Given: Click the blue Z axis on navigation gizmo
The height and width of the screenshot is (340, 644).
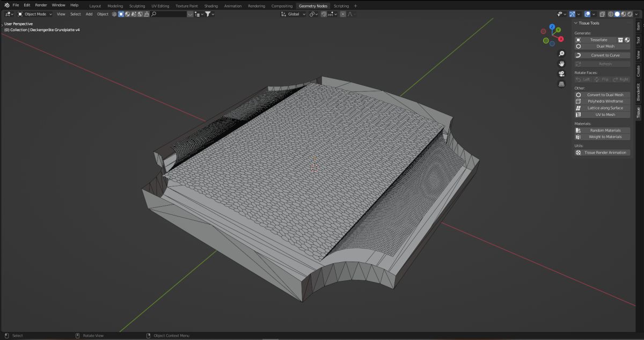Looking at the screenshot, I should tap(551, 26).
